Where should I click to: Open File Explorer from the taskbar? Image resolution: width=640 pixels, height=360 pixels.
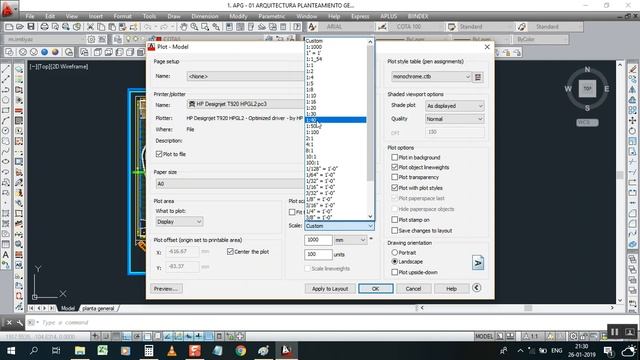pyautogui.click(x=80, y=351)
